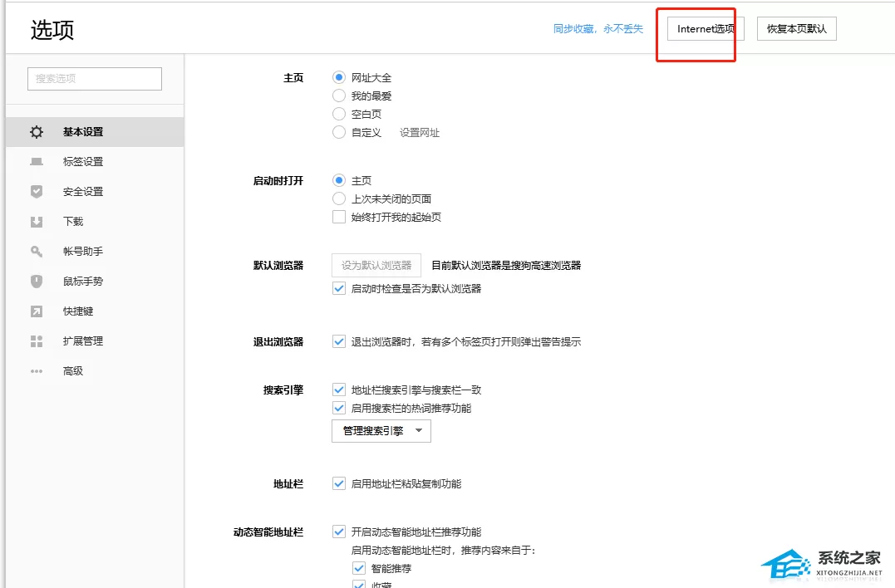Toggle 地址栏搜索引擎与搜索栏一致 checkbox
This screenshot has height=588, width=895.
339,390
